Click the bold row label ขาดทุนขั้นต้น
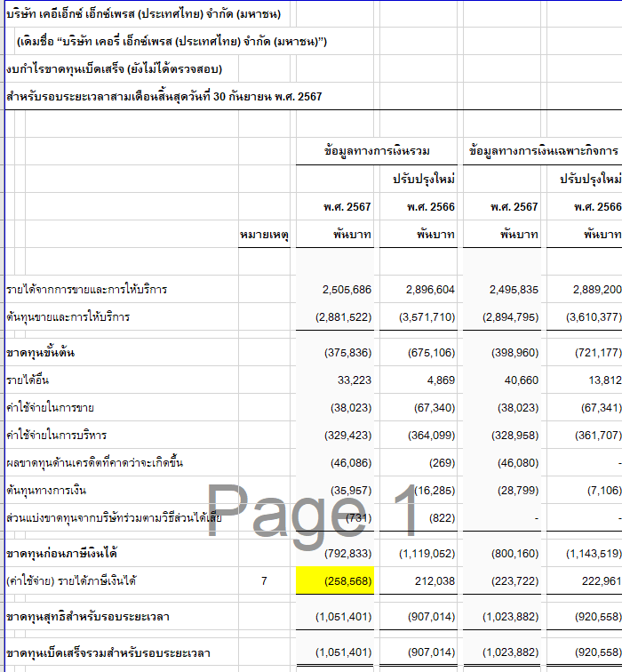The height and width of the screenshot is (672, 622). pos(40,352)
